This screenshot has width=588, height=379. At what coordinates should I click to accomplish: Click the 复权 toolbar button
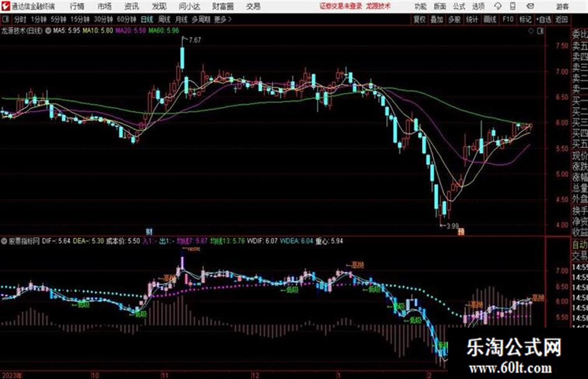pyautogui.click(x=419, y=19)
